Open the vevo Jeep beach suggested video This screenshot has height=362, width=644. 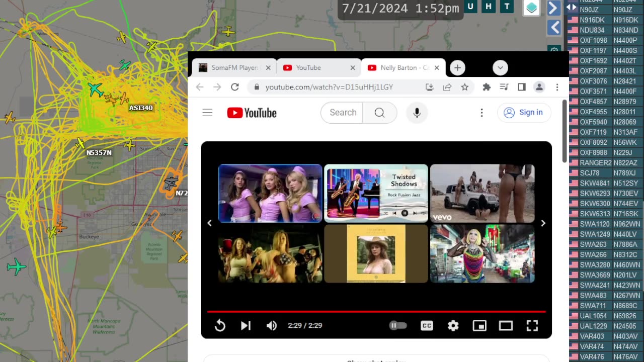[x=482, y=193]
